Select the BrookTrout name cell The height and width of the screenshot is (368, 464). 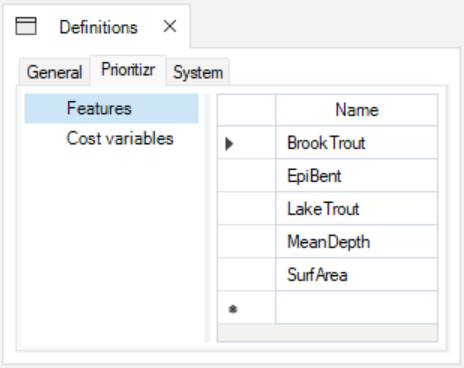pyautogui.click(x=357, y=143)
